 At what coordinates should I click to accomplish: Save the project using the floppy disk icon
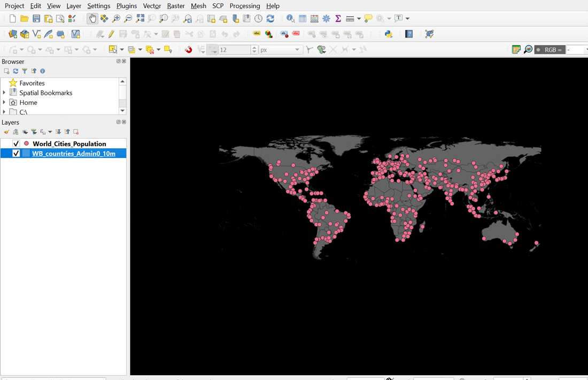(x=36, y=18)
